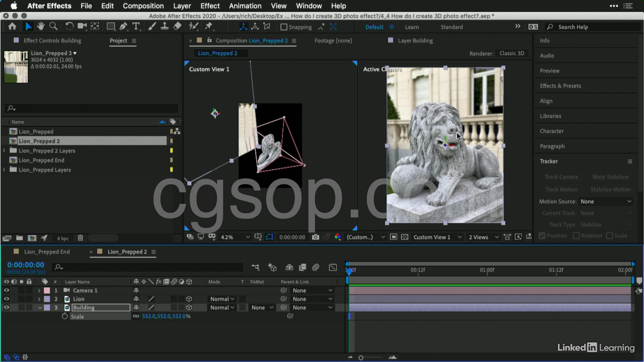Toggle the Scale stopwatch keyframing
Screen dimensions: 644x362
(x=65, y=316)
